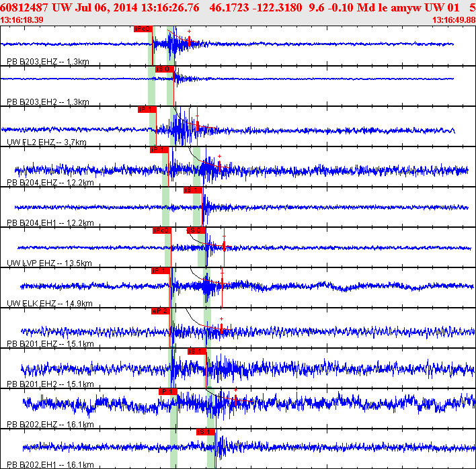The image size is (476, 469).
Task: Click the iS 1 pick flag on B204 EH1
Action: 192,190
